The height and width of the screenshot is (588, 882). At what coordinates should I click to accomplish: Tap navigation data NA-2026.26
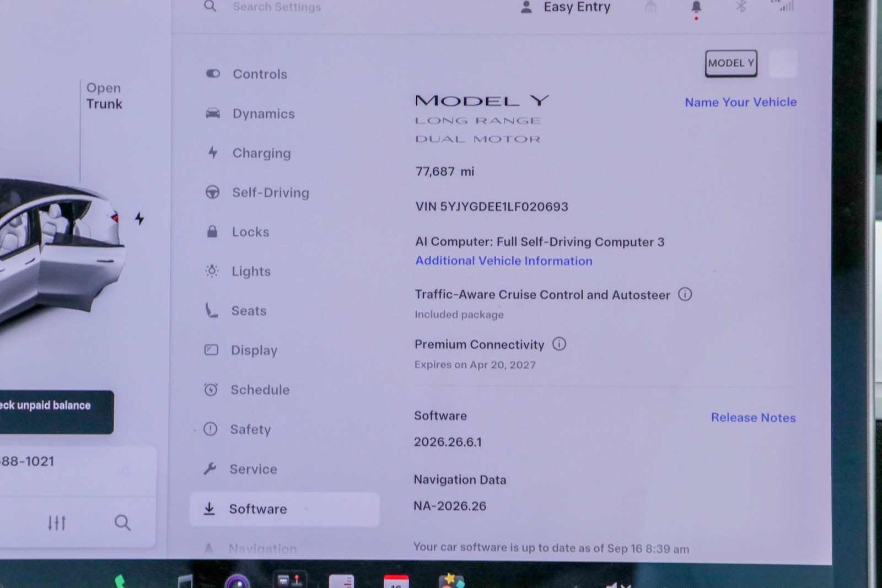(x=450, y=506)
